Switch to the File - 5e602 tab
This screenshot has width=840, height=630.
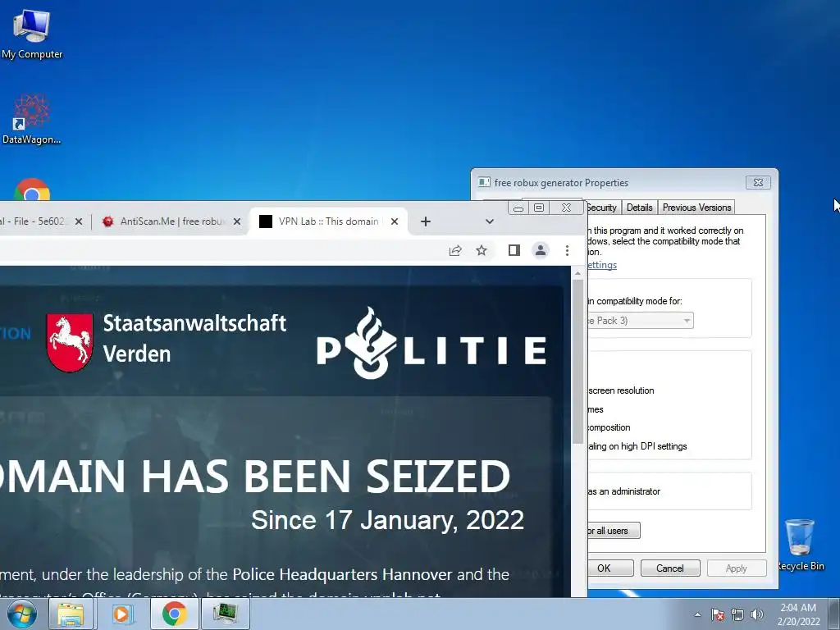32,221
